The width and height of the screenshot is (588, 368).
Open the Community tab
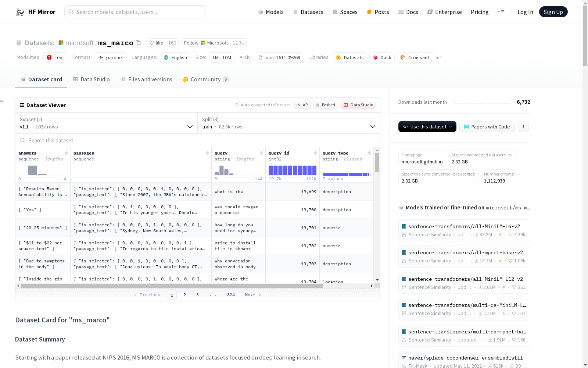click(206, 79)
